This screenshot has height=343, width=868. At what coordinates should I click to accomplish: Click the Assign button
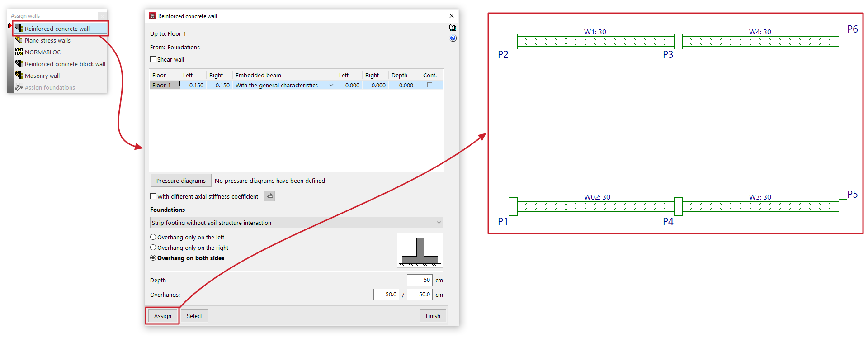[163, 316]
